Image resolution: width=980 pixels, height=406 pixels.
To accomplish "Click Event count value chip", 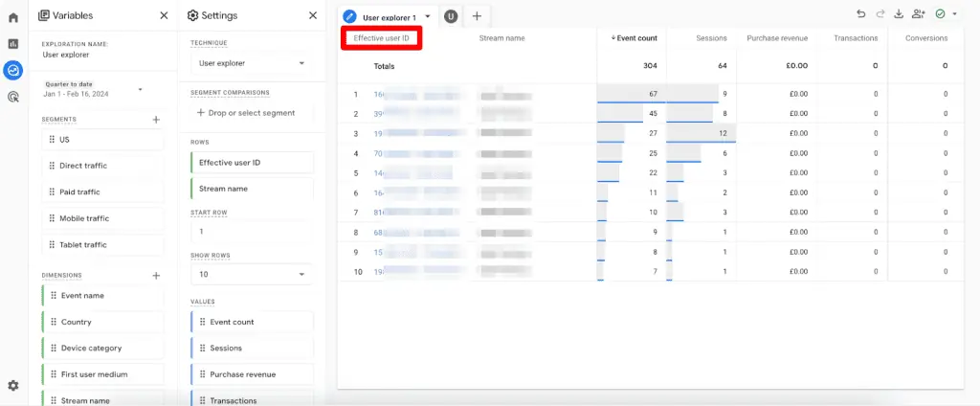I will (252, 322).
